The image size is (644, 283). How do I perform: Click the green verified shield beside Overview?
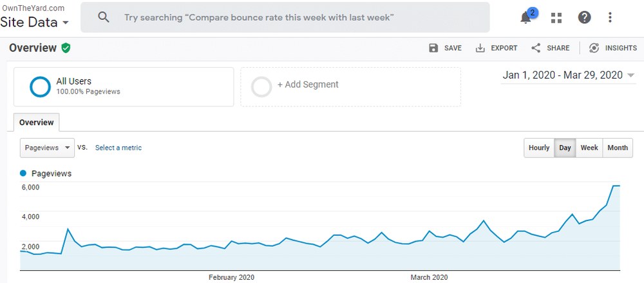coord(66,48)
